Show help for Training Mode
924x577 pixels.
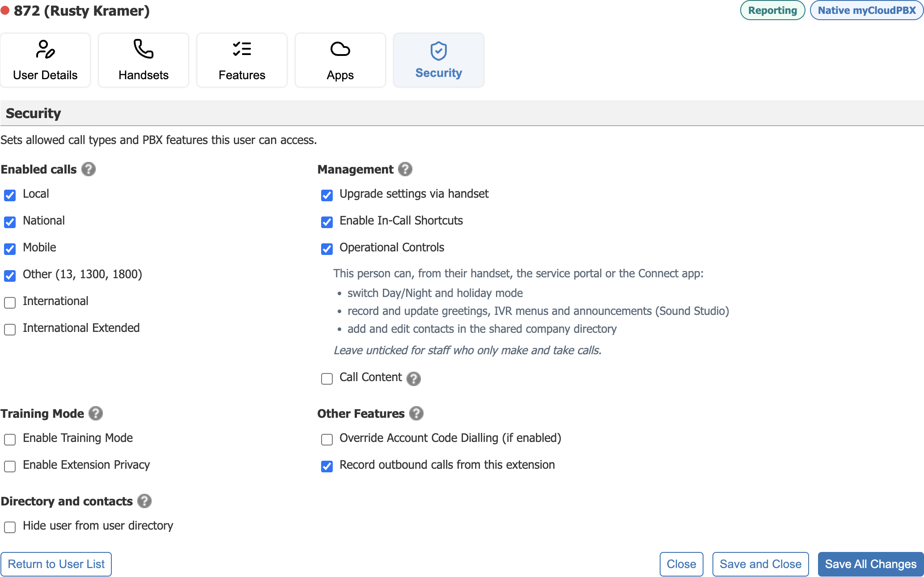coord(96,413)
